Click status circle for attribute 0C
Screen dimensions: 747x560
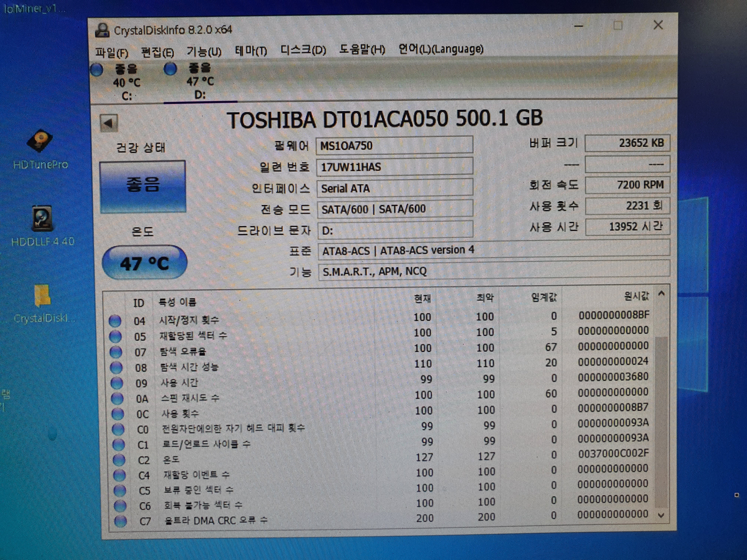[117, 414]
